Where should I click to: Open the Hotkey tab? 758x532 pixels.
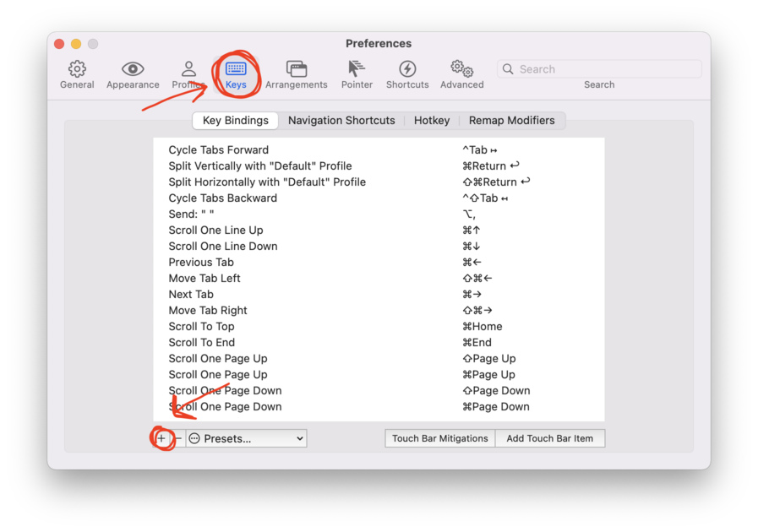432,120
